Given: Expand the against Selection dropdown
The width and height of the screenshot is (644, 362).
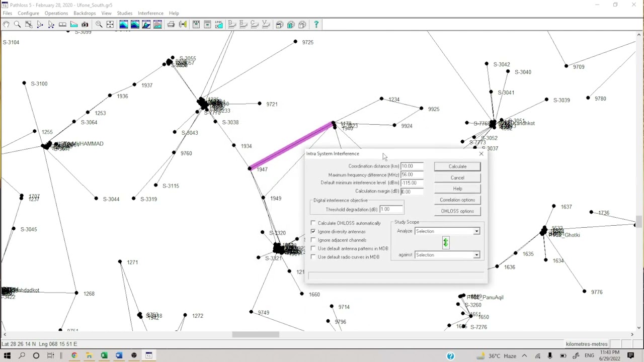Looking at the screenshot, I should [x=476, y=255].
